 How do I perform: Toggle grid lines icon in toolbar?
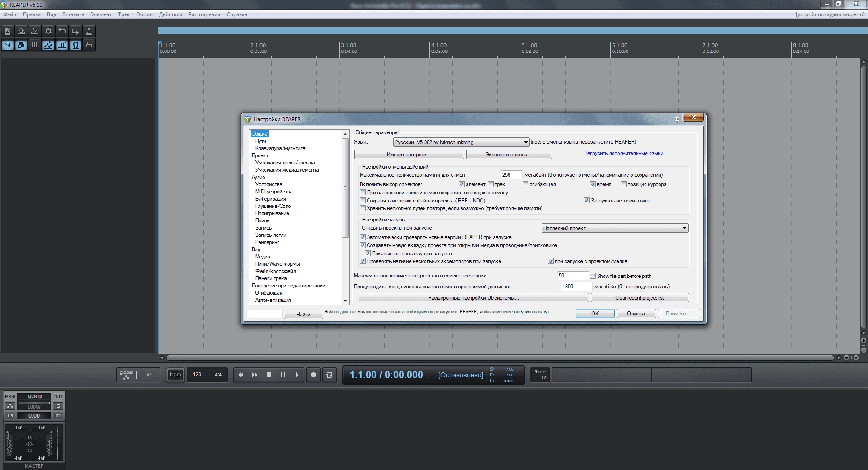pos(62,45)
